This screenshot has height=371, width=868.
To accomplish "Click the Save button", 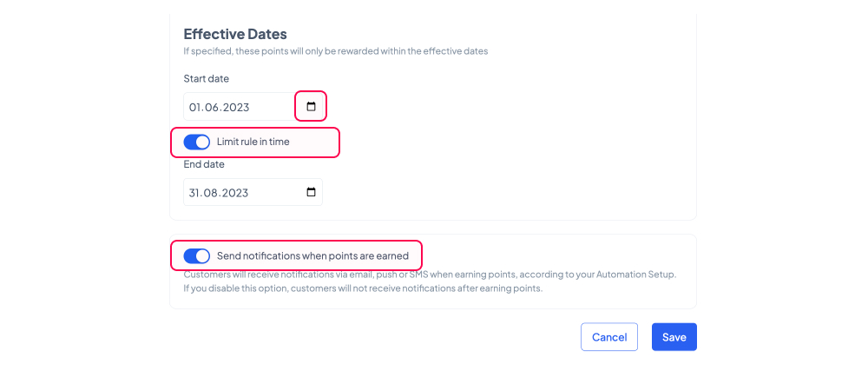I will (x=674, y=337).
